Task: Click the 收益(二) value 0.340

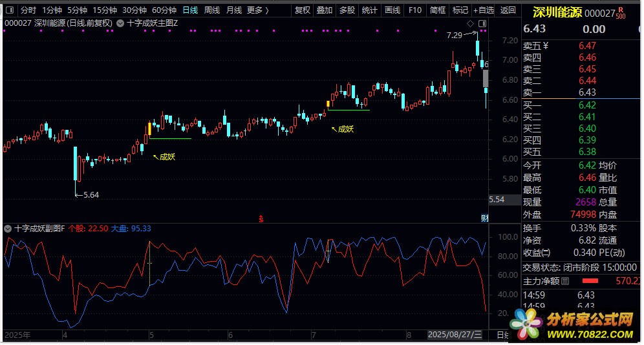Action: [x=585, y=253]
